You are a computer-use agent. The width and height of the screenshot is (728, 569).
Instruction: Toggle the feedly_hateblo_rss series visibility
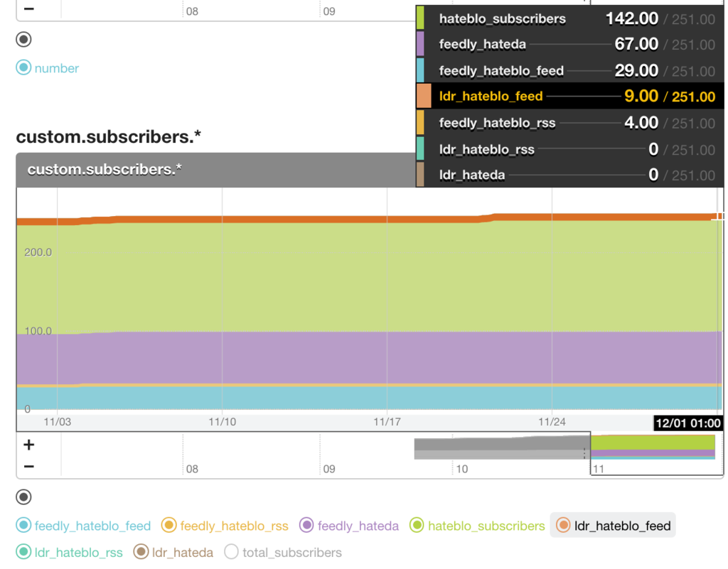[225, 526]
